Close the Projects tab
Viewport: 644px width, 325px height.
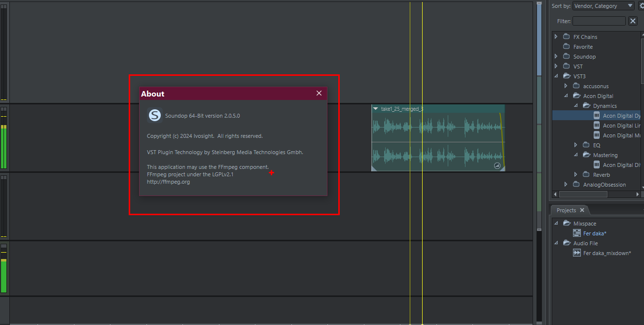[582, 210]
